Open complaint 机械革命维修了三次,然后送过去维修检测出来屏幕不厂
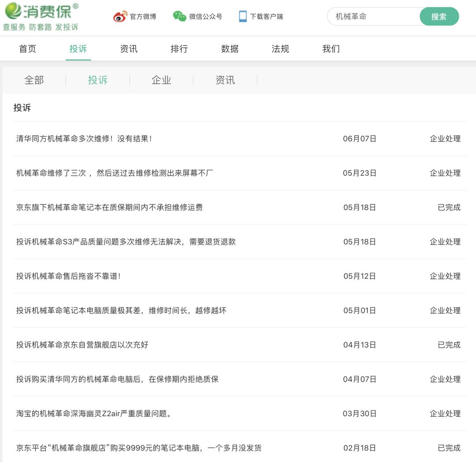The image size is (476, 462). pos(115,173)
